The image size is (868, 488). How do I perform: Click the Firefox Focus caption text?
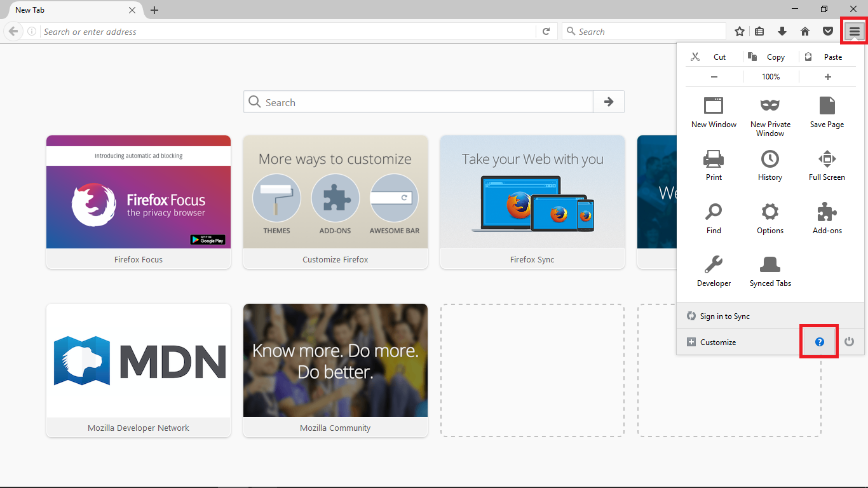139,259
